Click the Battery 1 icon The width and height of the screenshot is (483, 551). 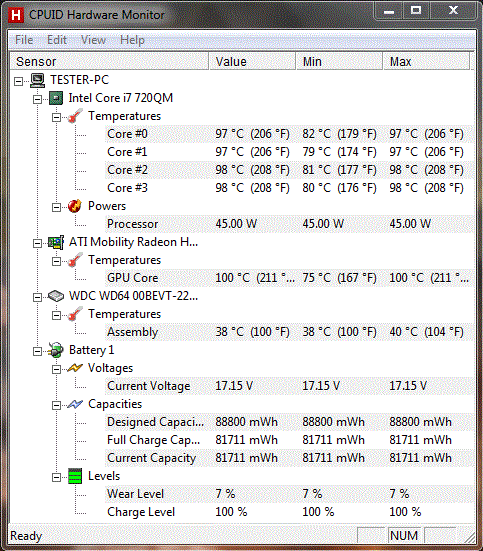(56, 350)
